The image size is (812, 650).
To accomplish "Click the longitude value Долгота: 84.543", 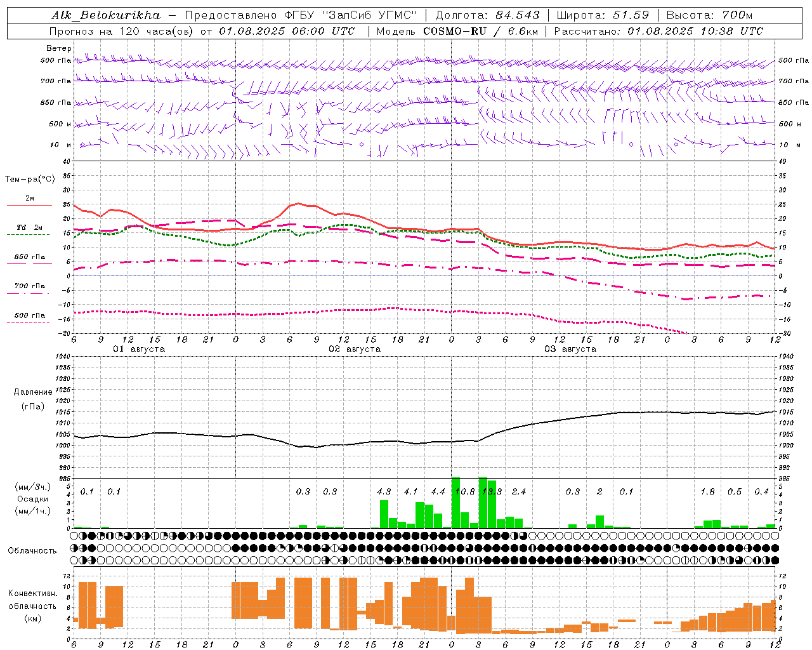I will click(487, 15).
